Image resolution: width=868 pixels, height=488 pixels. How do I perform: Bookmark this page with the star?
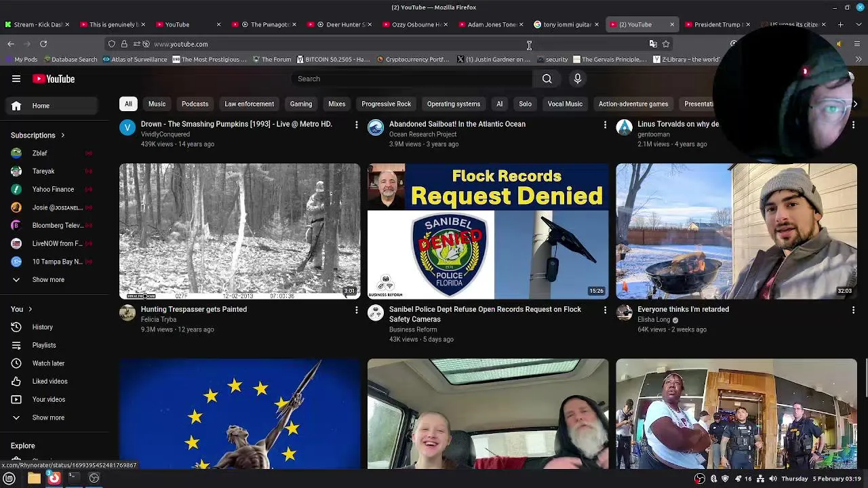click(666, 44)
